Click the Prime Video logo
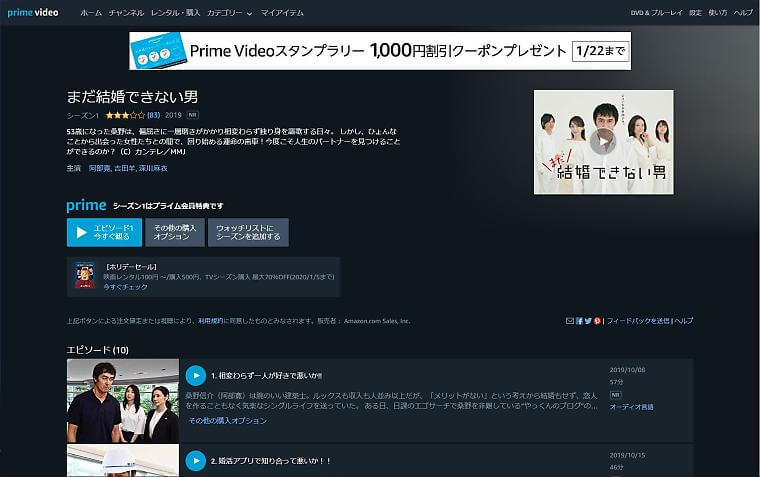 33,13
